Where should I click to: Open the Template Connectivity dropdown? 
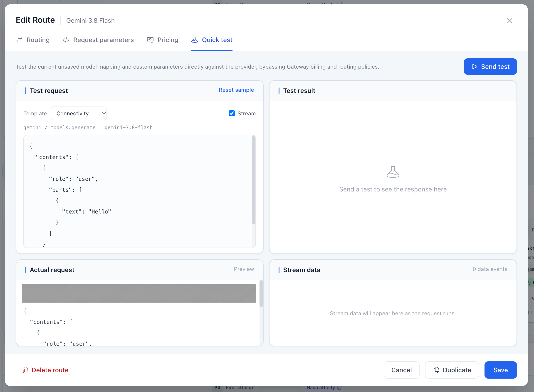(79, 113)
